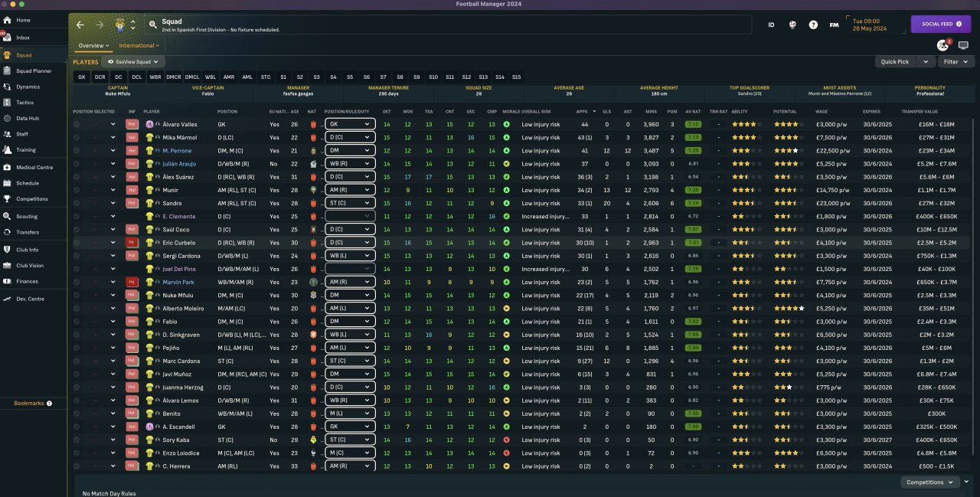Click the search magnifier icon
This screenshot has width=980, height=497.
[153, 25]
